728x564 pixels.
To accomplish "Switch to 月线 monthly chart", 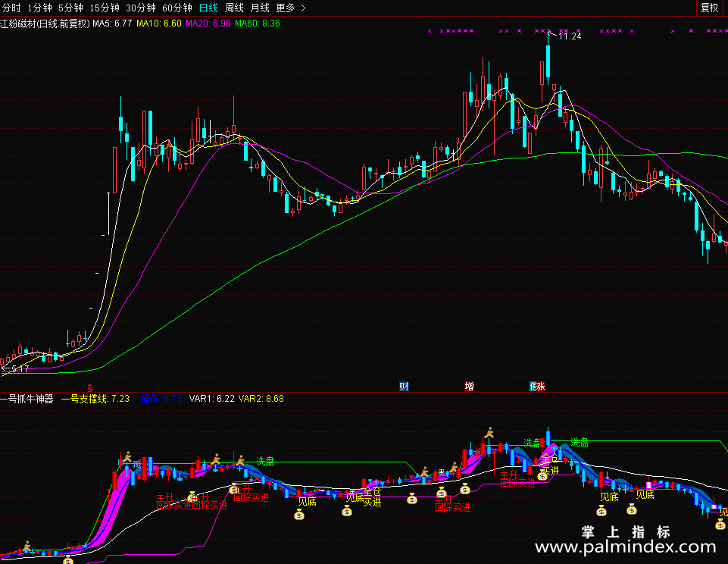I will (260, 8).
